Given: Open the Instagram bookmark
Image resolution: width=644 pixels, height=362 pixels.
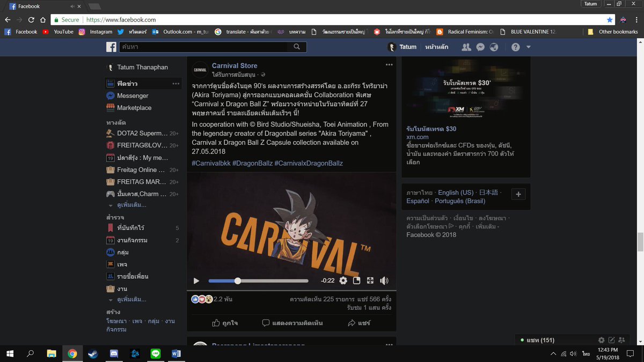Looking at the screenshot, I should (96, 32).
